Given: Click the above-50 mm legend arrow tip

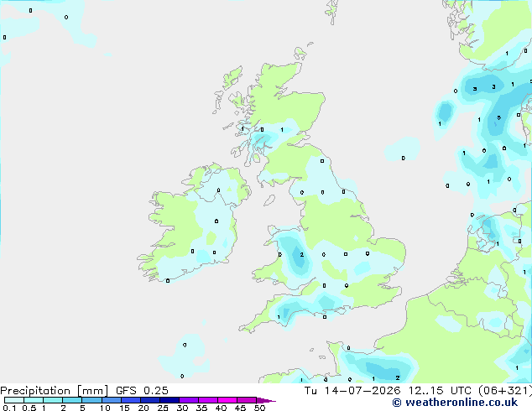Looking at the screenshot, I should click(266, 400).
